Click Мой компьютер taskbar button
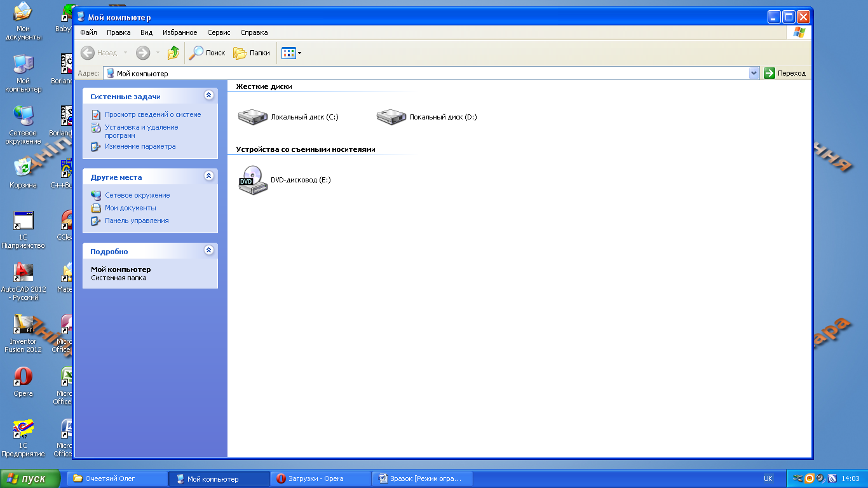868x488 pixels. tap(219, 478)
